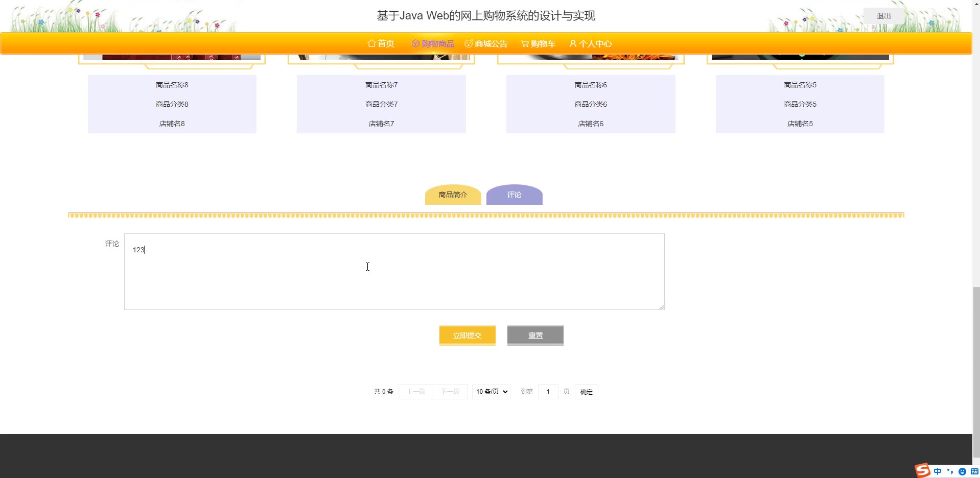980x478 pixels.
Task: Click the 下一页 next page button
Action: (450, 392)
